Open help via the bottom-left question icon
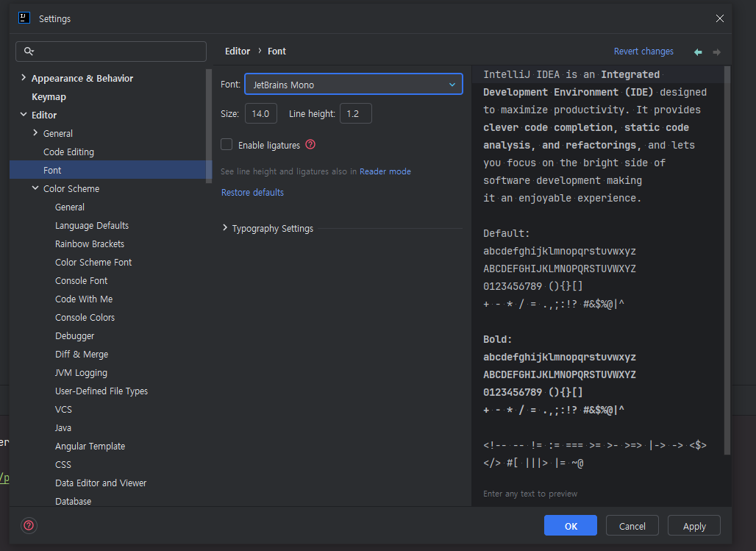This screenshot has width=756, height=551. pos(29,525)
